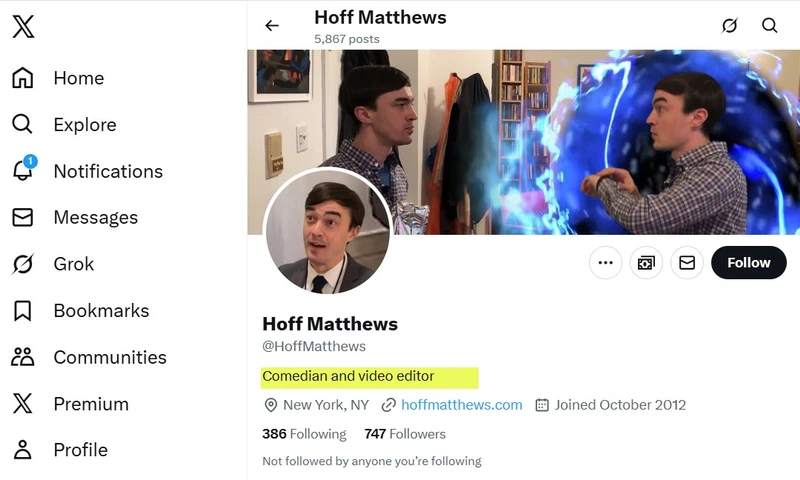The width and height of the screenshot is (800, 480).
Task: Open Grok icon in top header
Action: click(x=730, y=26)
